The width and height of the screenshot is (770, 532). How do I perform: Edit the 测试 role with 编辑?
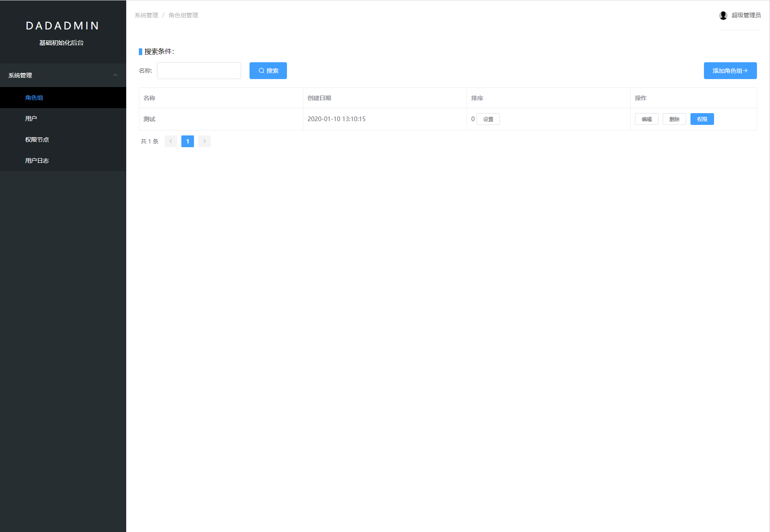click(646, 119)
